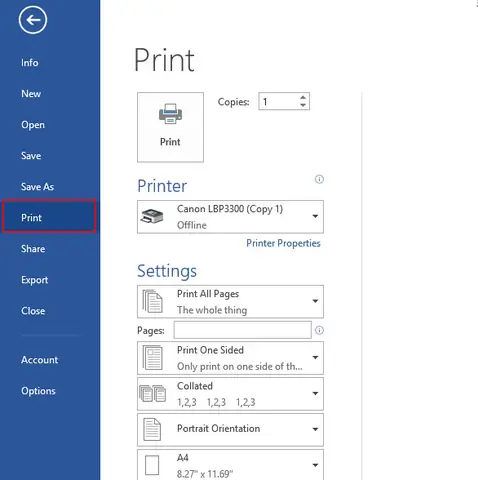478x480 pixels.
Task: Click the Collated stacked pages icon
Action: [x=152, y=393]
